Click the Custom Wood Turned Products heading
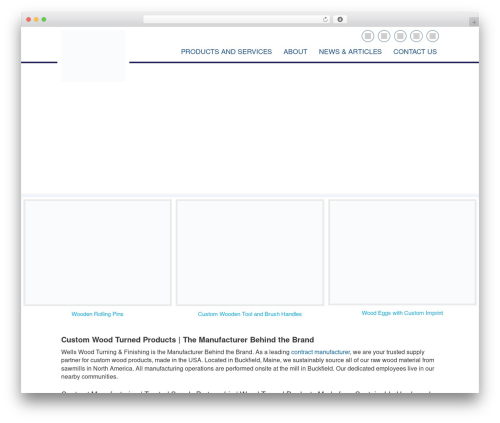The height and width of the screenshot is (423, 500). point(187,340)
